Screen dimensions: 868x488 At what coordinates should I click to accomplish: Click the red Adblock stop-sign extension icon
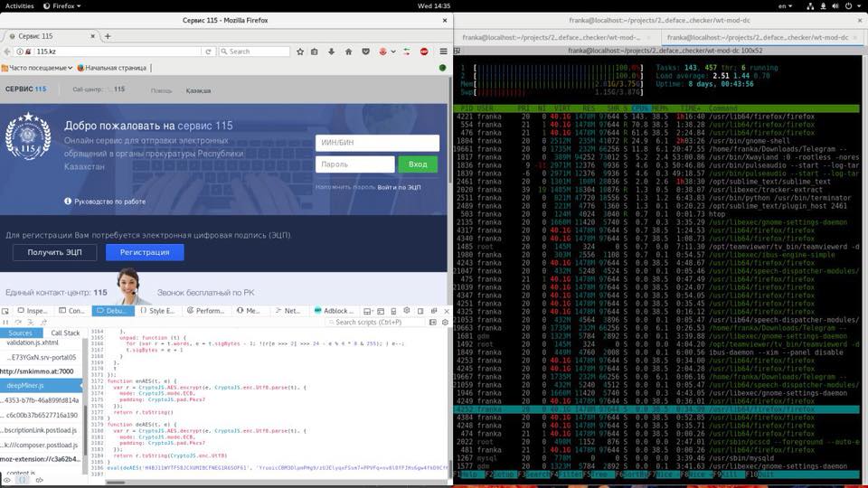[424, 52]
